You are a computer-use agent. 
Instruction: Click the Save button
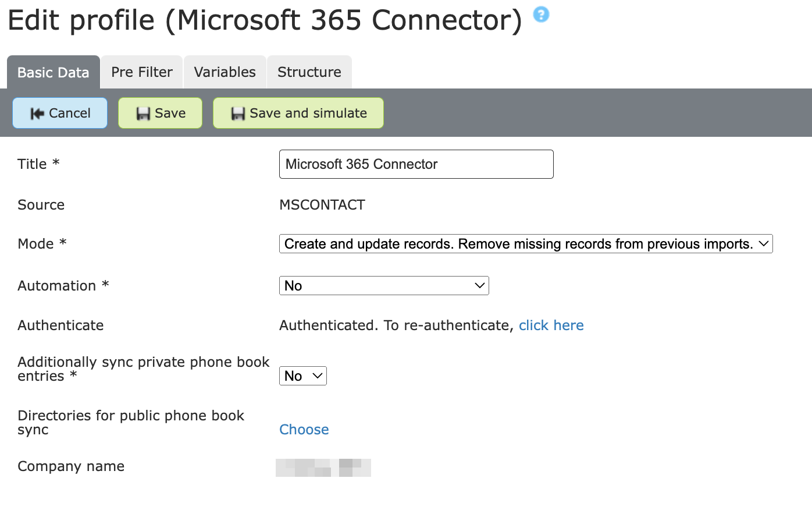tap(160, 113)
